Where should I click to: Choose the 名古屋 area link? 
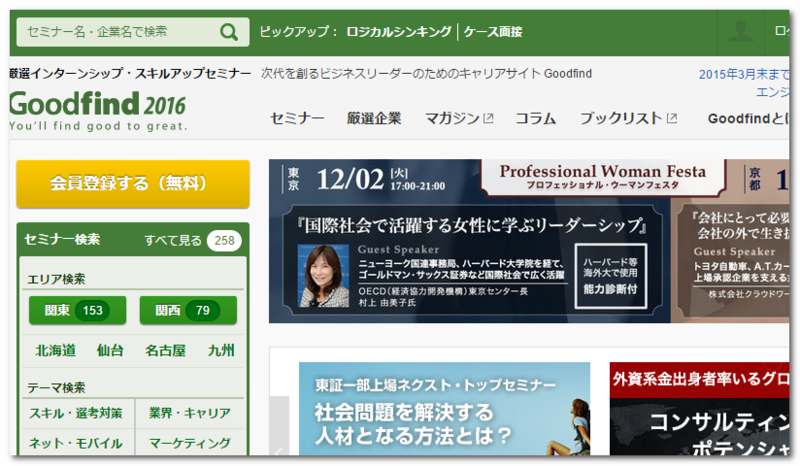point(165,351)
